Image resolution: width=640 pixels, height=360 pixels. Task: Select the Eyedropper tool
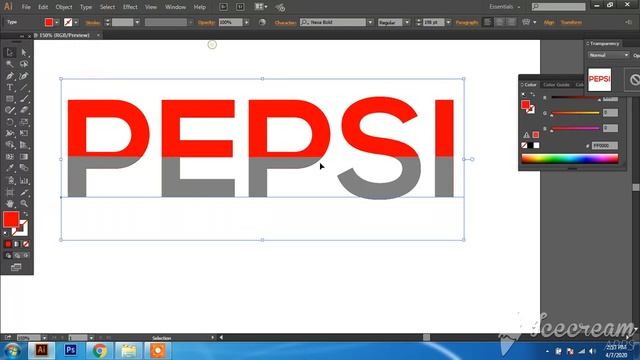[10, 168]
